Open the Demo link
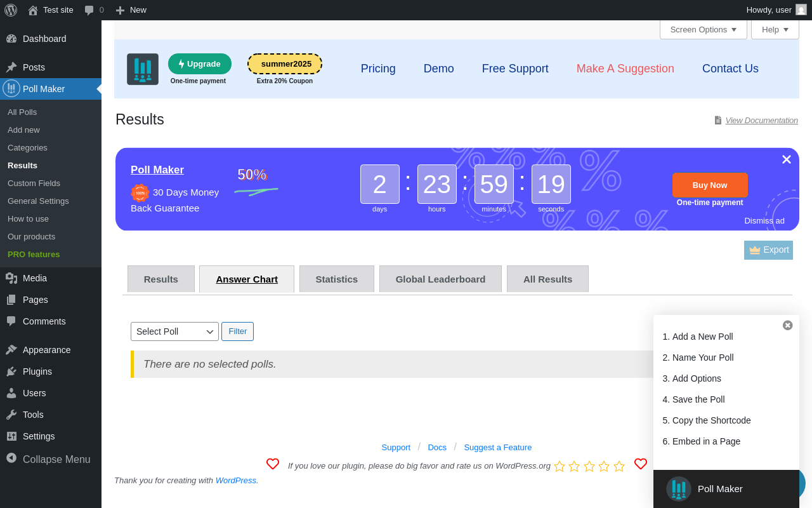Viewport: 812px width, 508px height. (439, 69)
